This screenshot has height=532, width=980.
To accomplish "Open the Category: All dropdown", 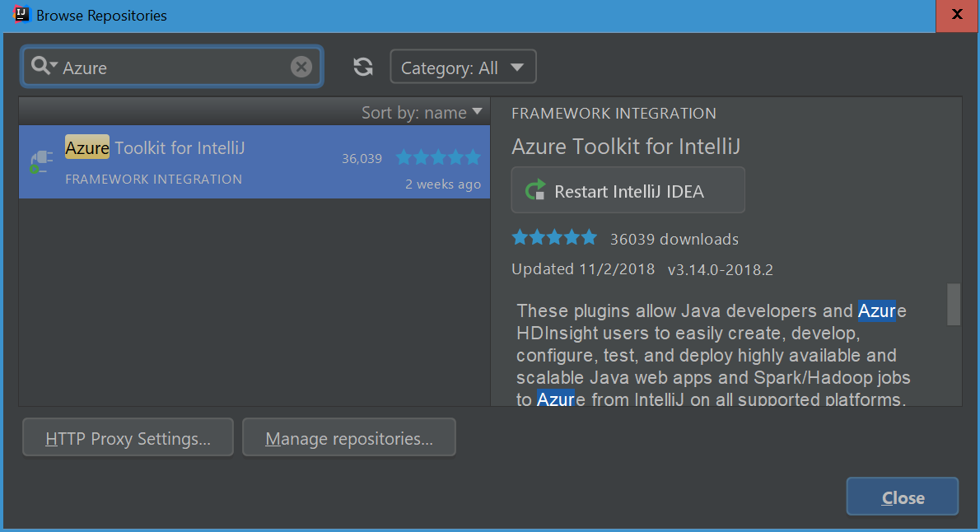I will click(x=463, y=67).
